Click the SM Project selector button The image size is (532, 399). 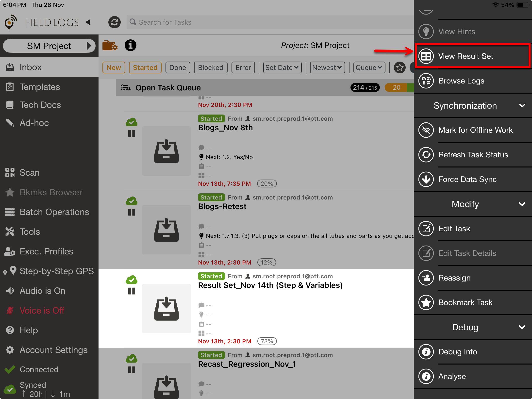(49, 46)
